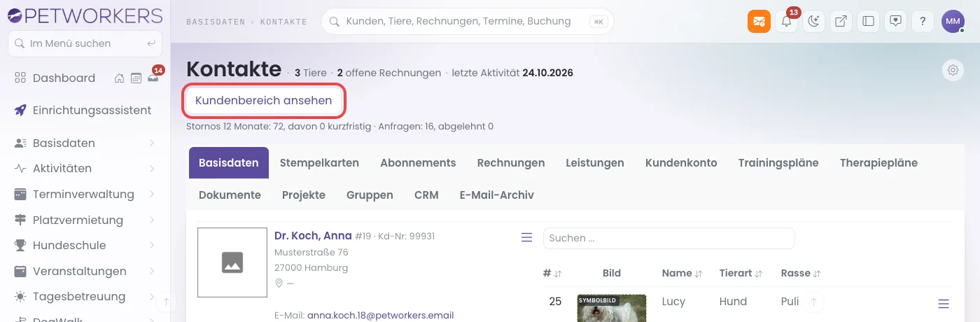This screenshot has height=322, width=980.
Task: Open the CRM tab
Action: tap(426, 195)
